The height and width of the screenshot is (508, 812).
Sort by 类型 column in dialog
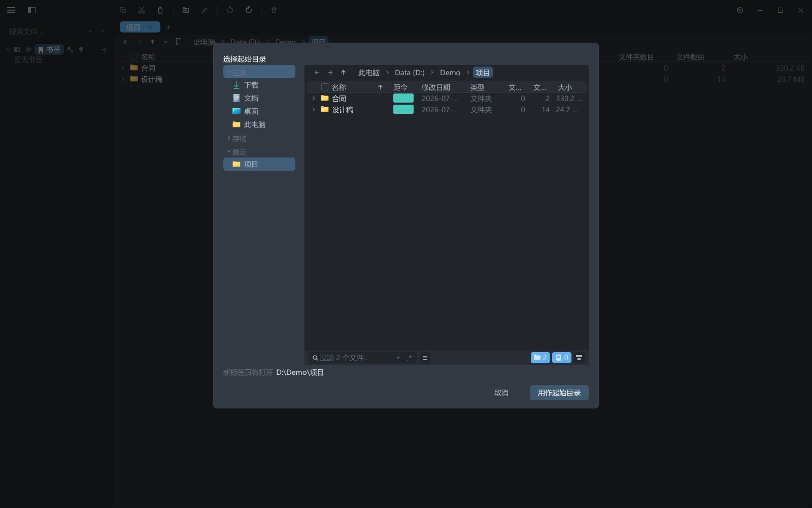(478, 87)
